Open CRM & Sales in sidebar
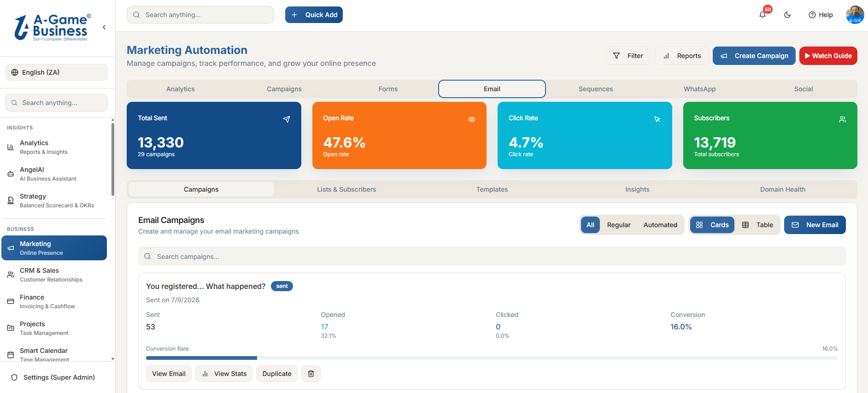 (54, 275)
